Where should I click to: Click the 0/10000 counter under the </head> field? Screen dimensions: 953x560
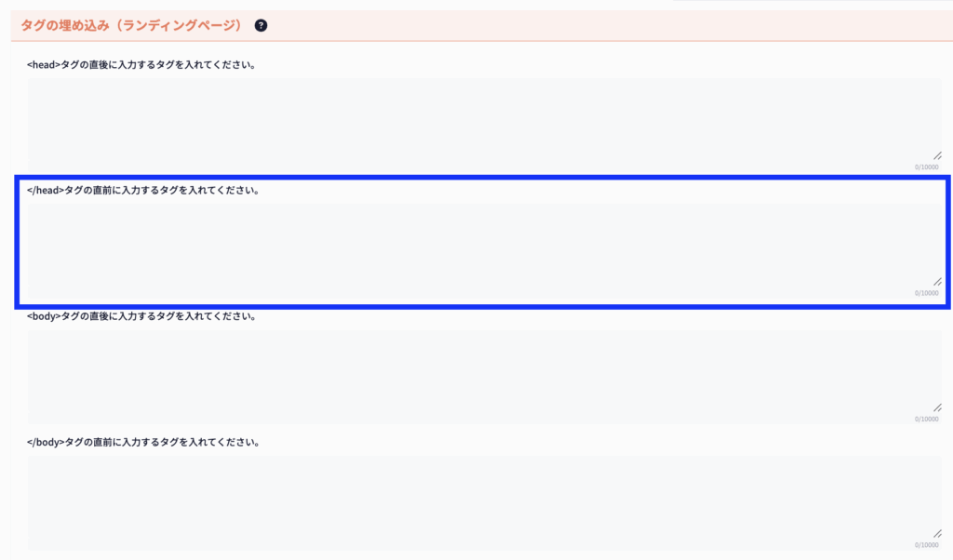pos(926,293)
